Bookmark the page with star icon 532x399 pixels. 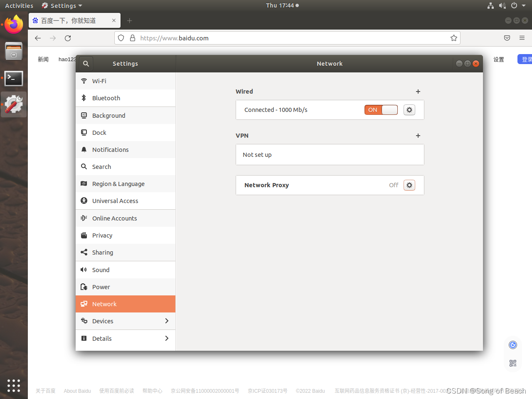click(x=453, y=38)
